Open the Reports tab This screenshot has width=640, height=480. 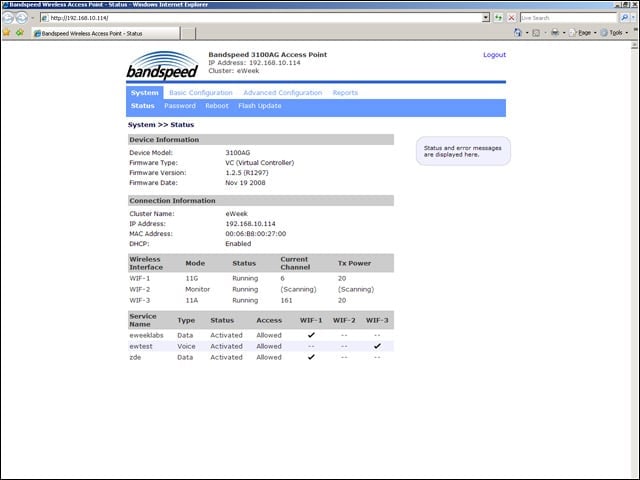[x=345, y=93]
